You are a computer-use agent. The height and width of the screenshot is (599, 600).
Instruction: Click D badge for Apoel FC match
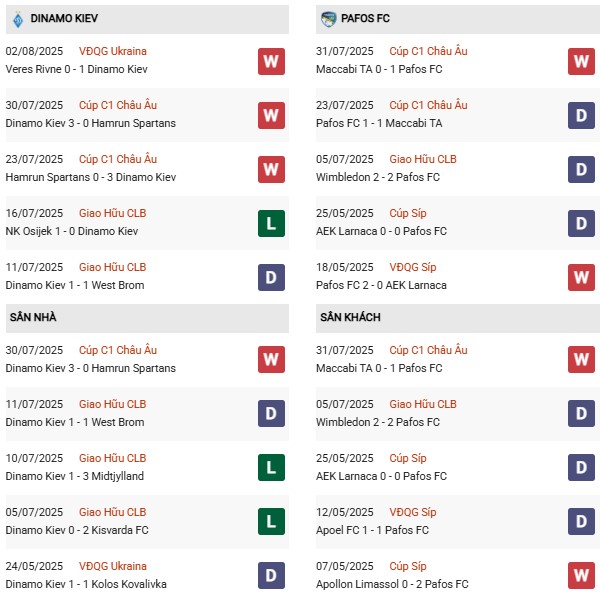(581, 522)
